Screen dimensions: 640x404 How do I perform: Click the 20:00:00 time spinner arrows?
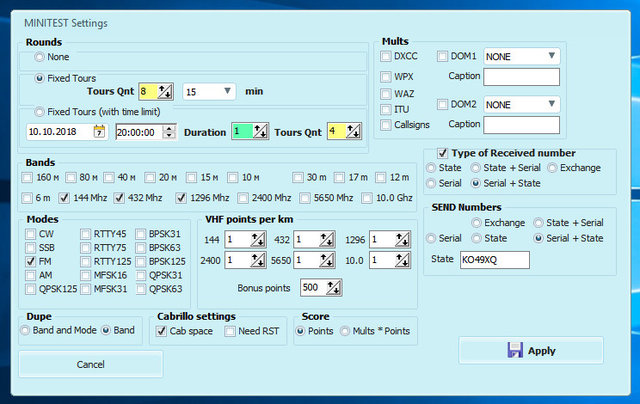pos(169,132)
